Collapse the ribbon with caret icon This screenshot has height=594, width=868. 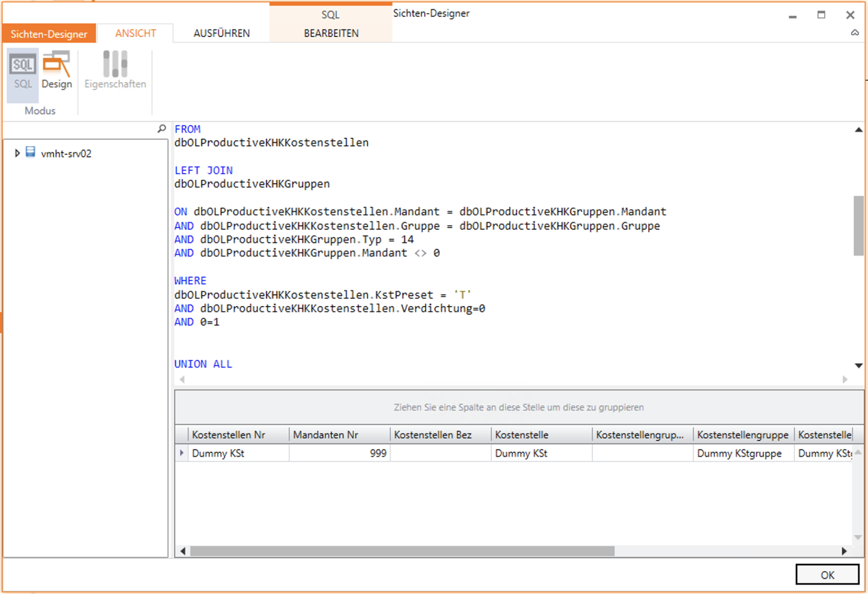pyautogui.click(x=854, y=33)
